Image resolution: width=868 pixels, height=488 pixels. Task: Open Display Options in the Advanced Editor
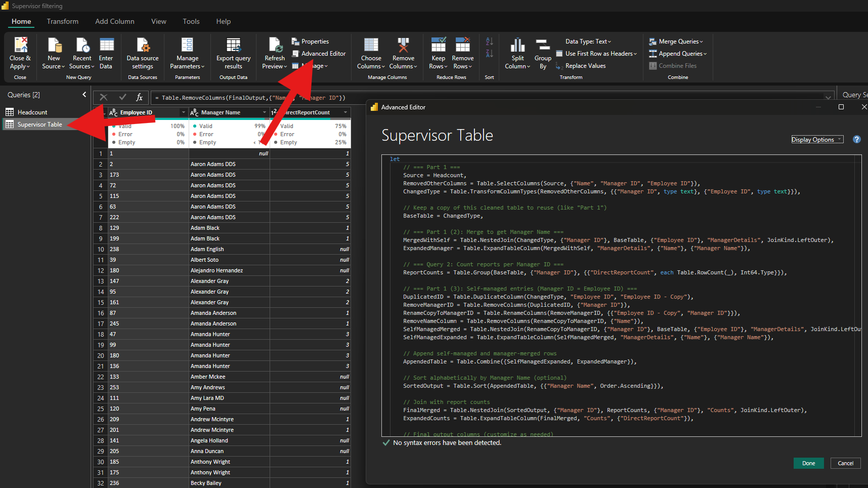pyautogui.click(x=816, y=139)
